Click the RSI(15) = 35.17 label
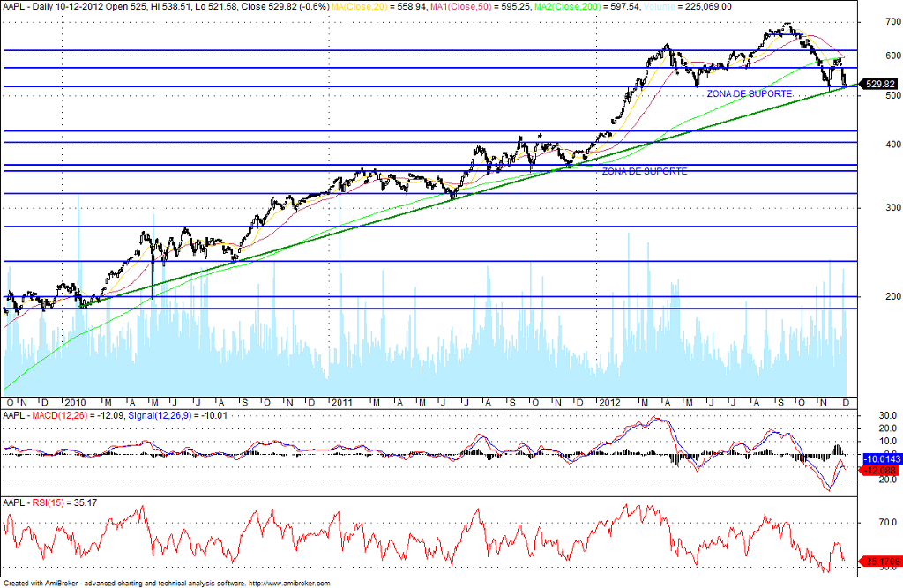The width and height of the screenshot is (903, 588). 64,502
